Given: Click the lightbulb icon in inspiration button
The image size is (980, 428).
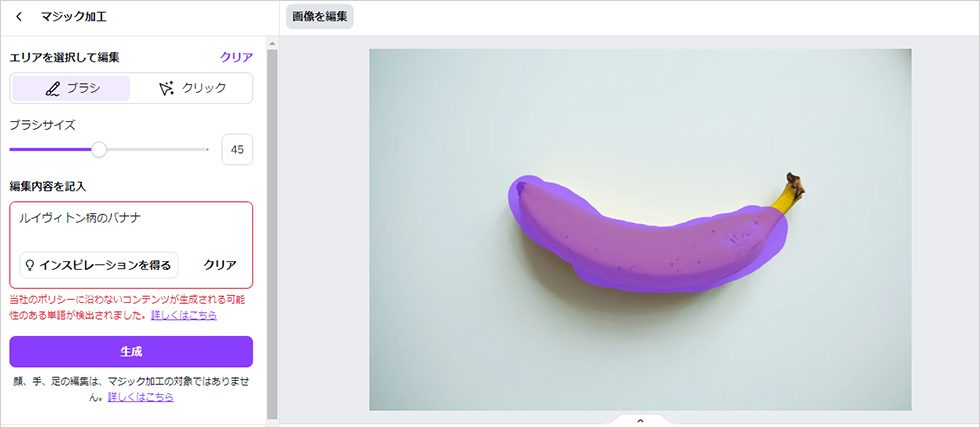Looking at the screenshot, I should (x=28, y=266).
